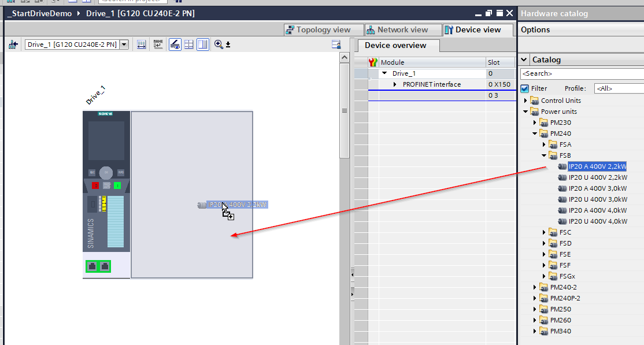Expand the PROFINET interface row

click(x=395, y=84)
